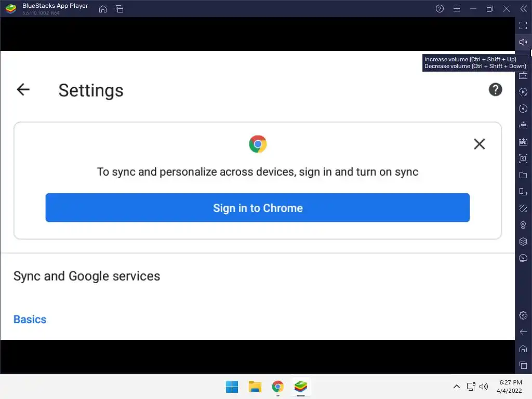Viewport: 532px width, 399px height.
Task: Click Sign in to Chrome button
Action: click(x=258, y=208)
